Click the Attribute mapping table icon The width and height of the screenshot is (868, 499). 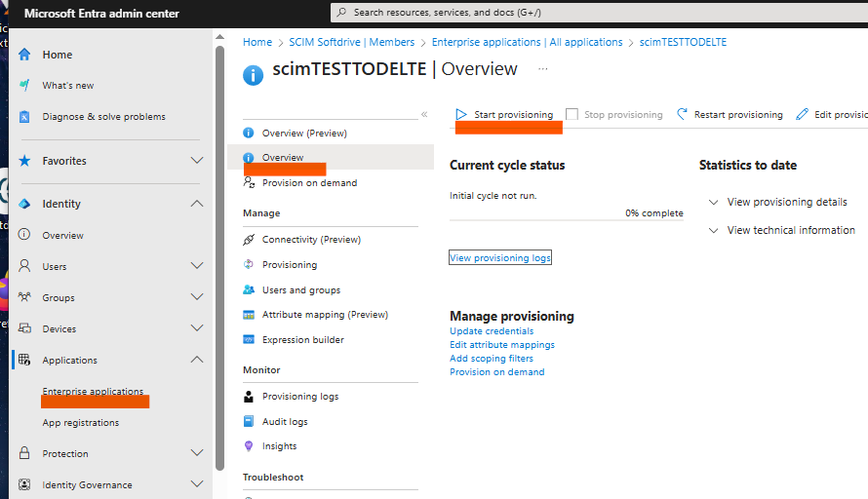(x=249, y=315)
